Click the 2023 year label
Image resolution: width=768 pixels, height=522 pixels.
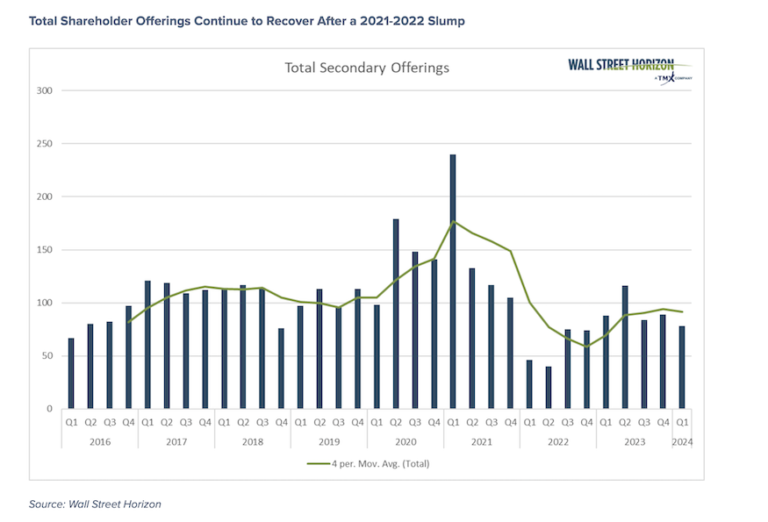[635, 442]
